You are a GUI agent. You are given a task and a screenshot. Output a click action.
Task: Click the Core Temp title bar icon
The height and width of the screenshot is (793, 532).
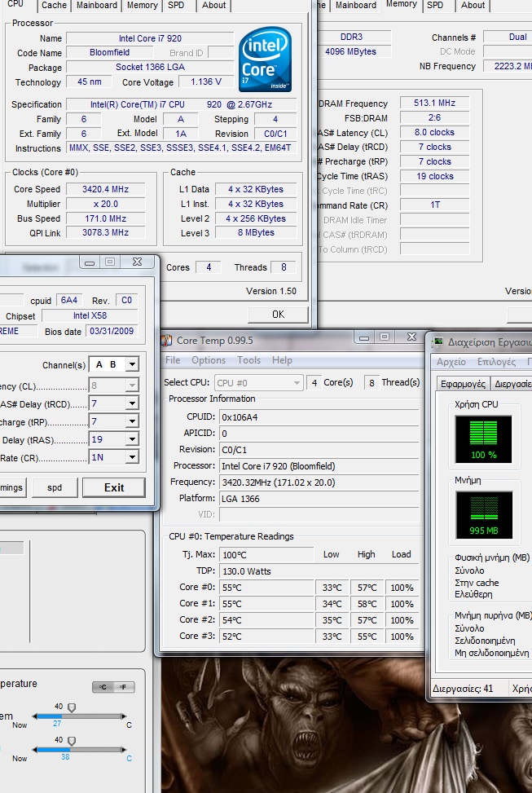[x=167, y=341]
